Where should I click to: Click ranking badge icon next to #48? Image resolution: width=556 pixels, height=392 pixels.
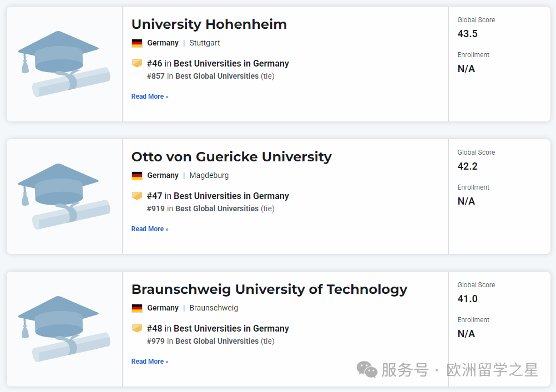pos(137,329)
